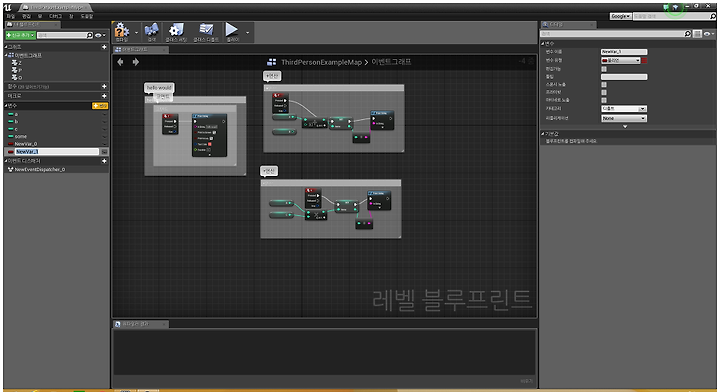Image resolution: width=720 pixels, height=392 pixels.
Task: Add new function with plus icon
Action: (x=104, y=86)
